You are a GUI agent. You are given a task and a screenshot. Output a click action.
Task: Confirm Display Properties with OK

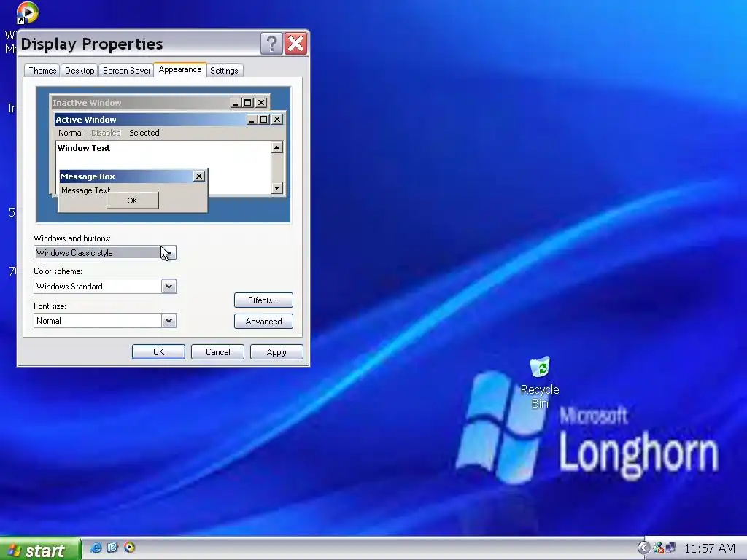(x=158, y=352)
